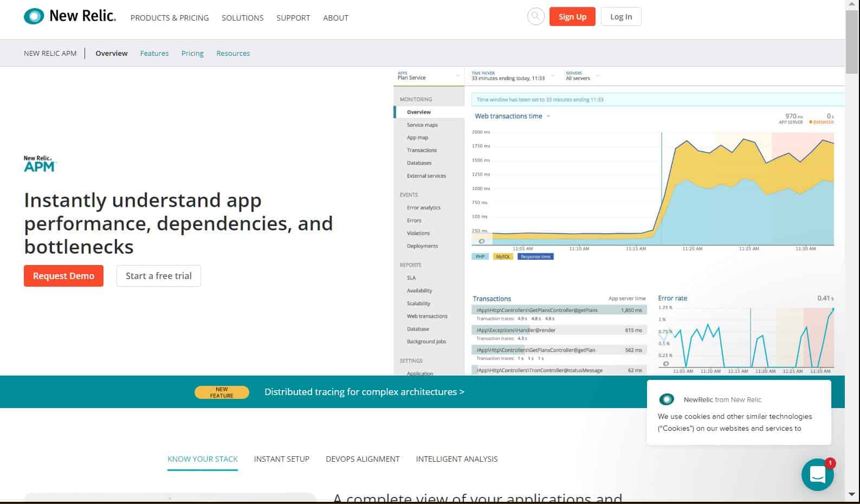Click the page vertical scrollbar thumb

click(x=852, y=42)
